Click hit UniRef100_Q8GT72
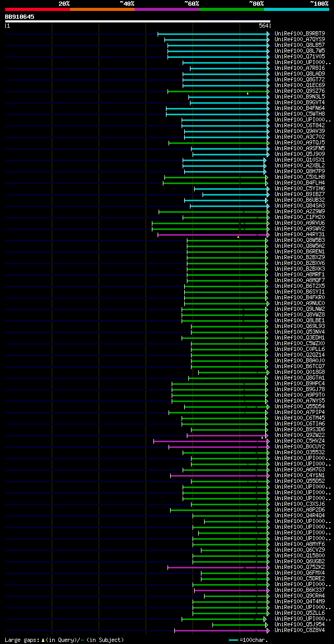 point(300,80)
